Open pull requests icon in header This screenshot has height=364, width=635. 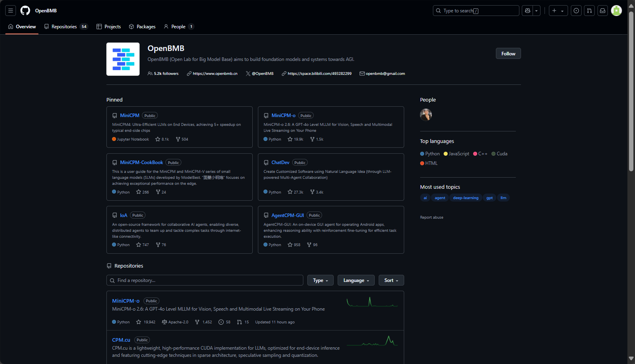589,11
